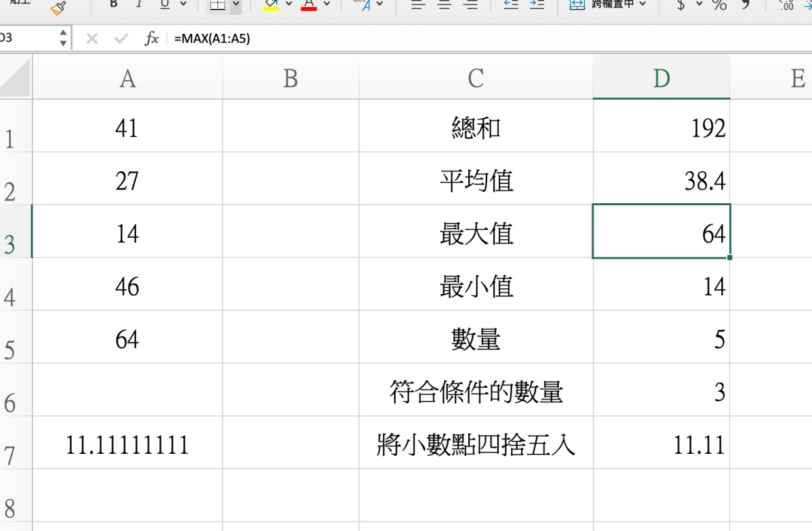Select the row 5 header
Viewport: 812px width, 531px height.
(16, 337)
